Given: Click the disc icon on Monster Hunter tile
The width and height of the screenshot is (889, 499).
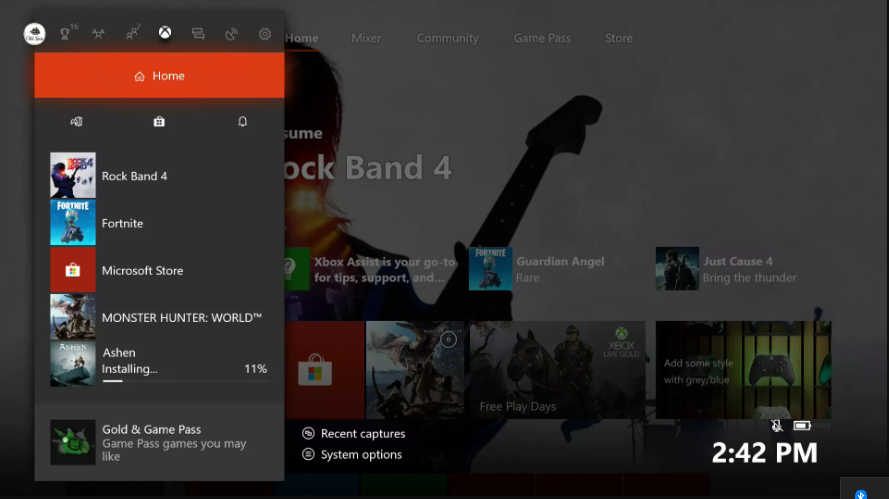Looking at the screenshot, I should pyautogui.click(x=448, y=340).
